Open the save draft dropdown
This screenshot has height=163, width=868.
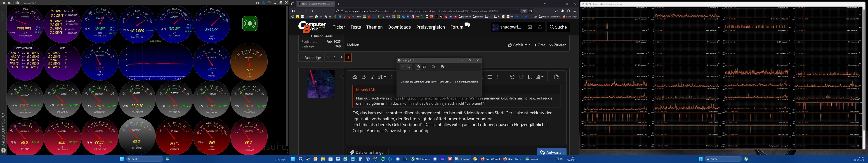[540, 77]
